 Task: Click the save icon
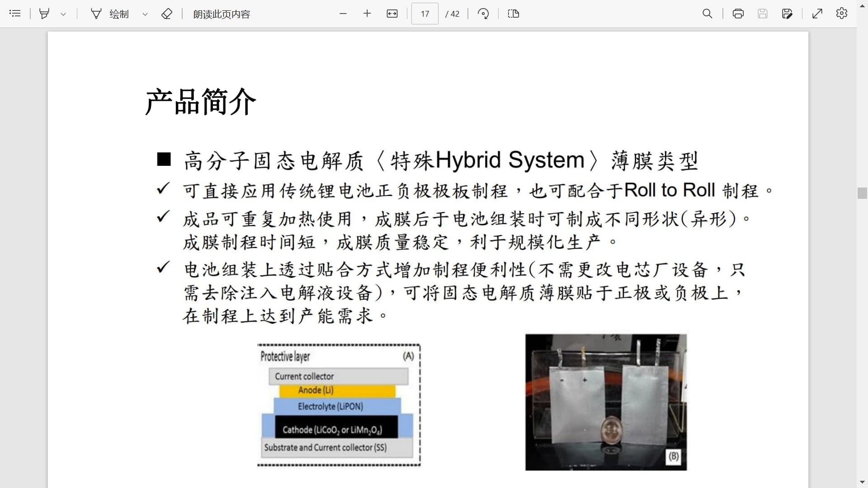(763, 14)
